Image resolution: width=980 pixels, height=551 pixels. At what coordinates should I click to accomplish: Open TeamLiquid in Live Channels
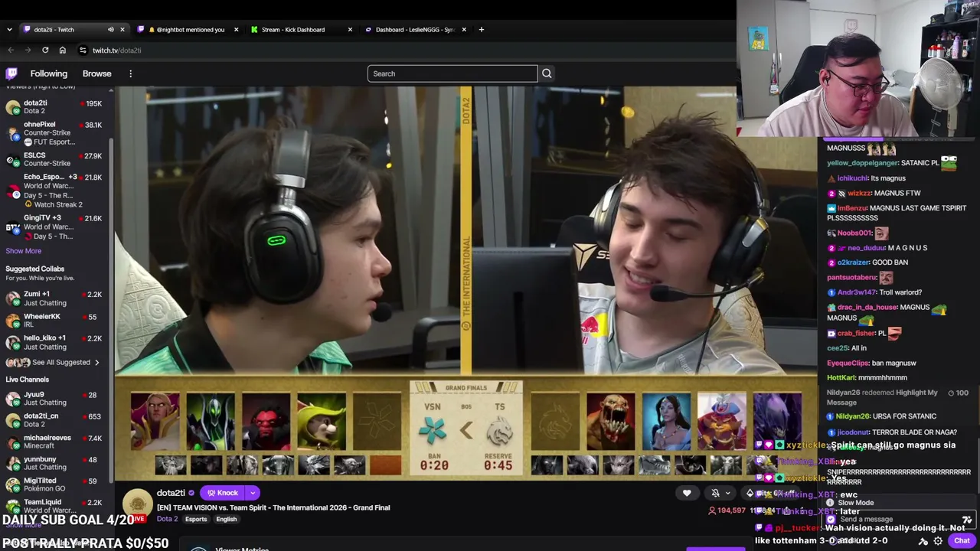55,506
